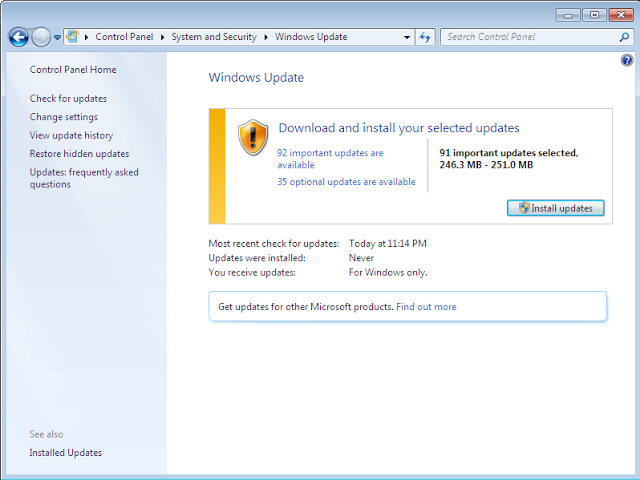The height and width of the screenshot is (480, 640).
Task: Click 'Today at 11:14 PM' value
Action: (387, 244)
